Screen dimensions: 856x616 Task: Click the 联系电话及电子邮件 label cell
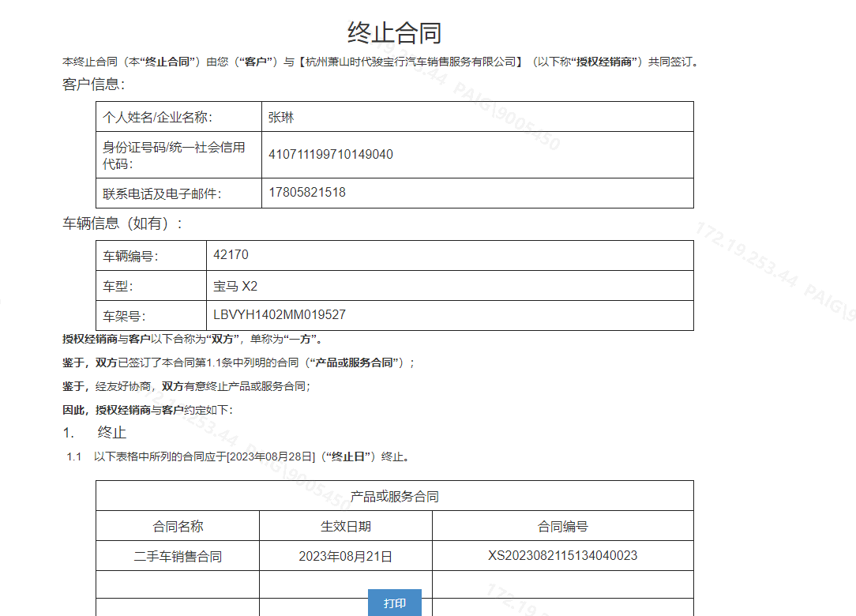point(178,193)
